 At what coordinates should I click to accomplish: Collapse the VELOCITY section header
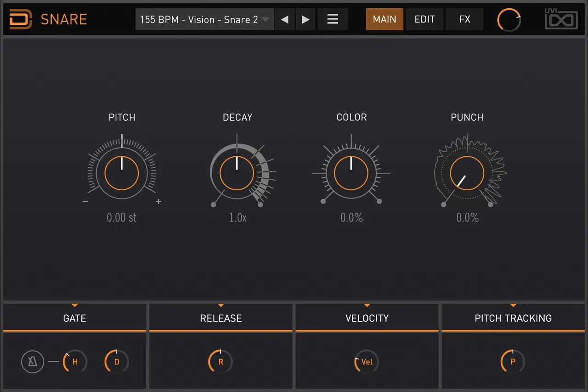click(367, 317)
